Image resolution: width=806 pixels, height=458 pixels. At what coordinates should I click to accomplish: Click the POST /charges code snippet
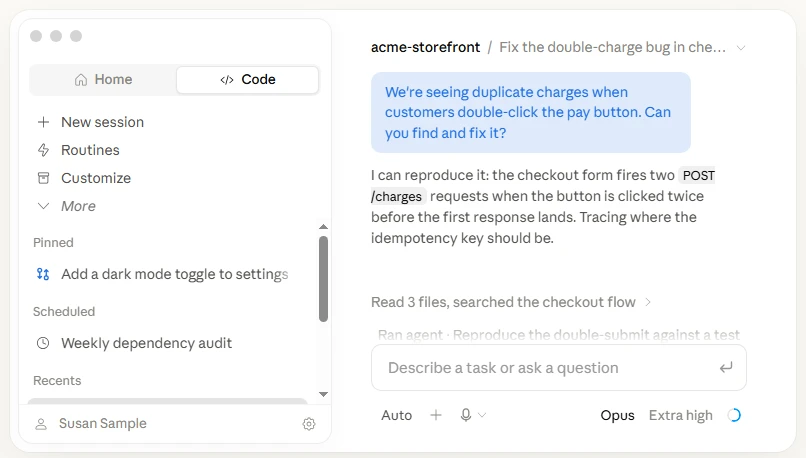[543, 186]
